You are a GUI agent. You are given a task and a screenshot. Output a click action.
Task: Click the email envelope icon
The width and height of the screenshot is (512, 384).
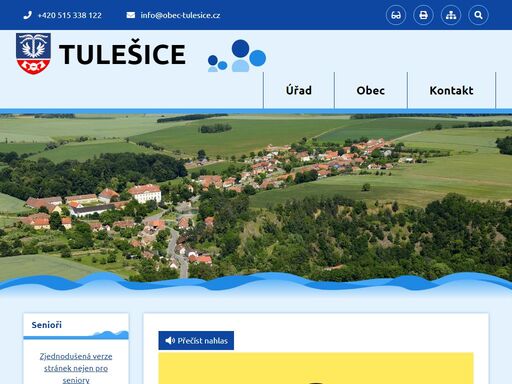click(131, 15)
